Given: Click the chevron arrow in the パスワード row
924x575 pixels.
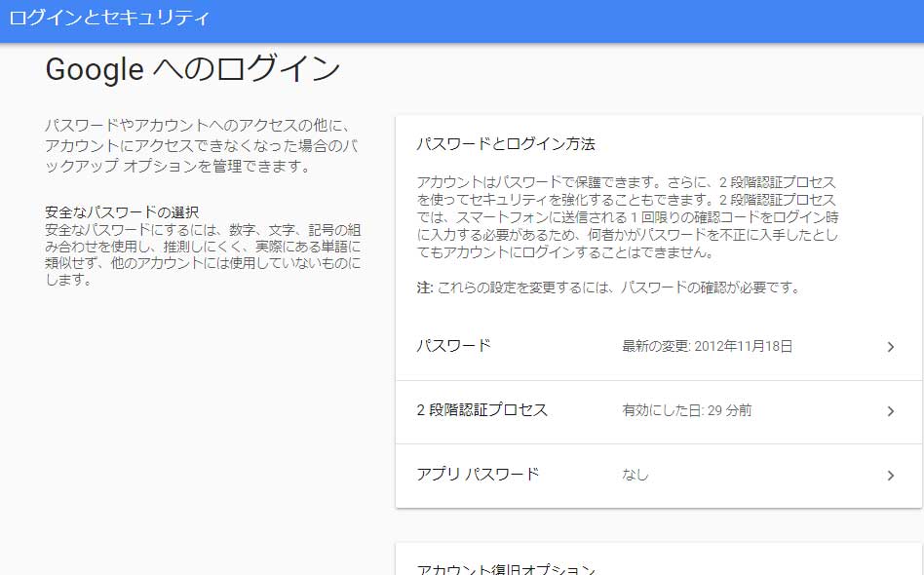Looking at the screenshot, I should point(890,347).
